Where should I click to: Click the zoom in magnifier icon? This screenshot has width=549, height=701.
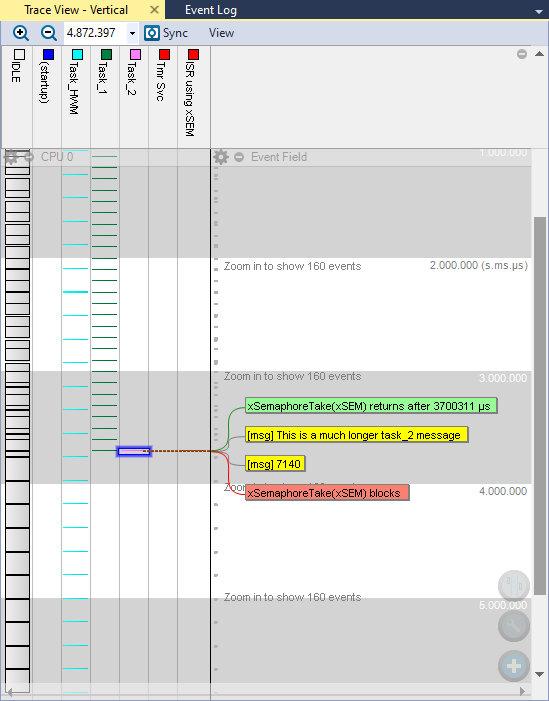coord(21,33)
